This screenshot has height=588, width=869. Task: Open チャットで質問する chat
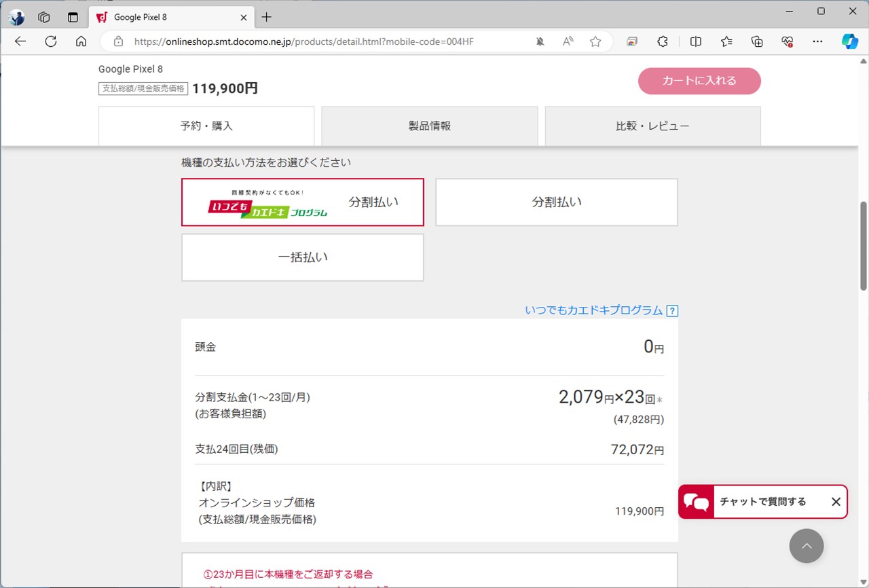(x=762, y=502)
